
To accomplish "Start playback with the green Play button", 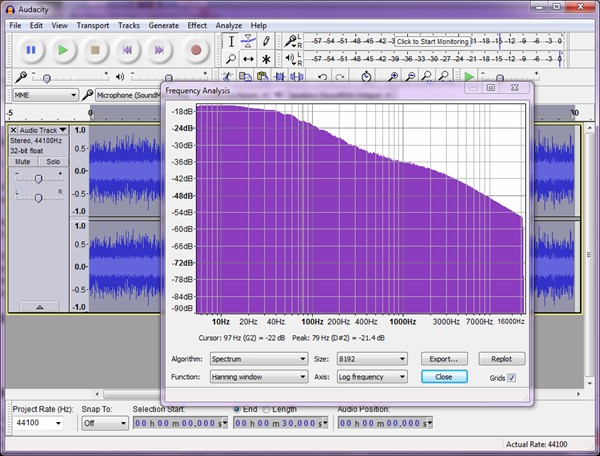I will (x=63, y=50).
